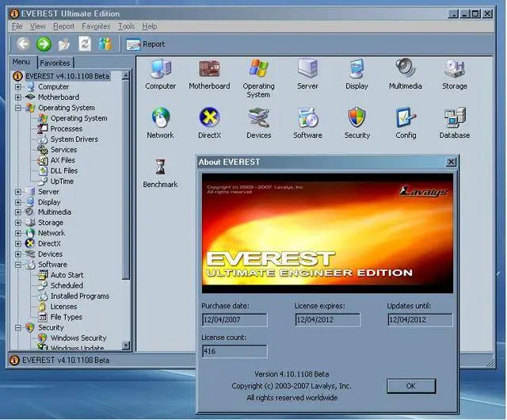The height and width of the screenshot is (420, 507).
Task: Click the Back arrow toolbar icon
Action: tap(23, 44)
